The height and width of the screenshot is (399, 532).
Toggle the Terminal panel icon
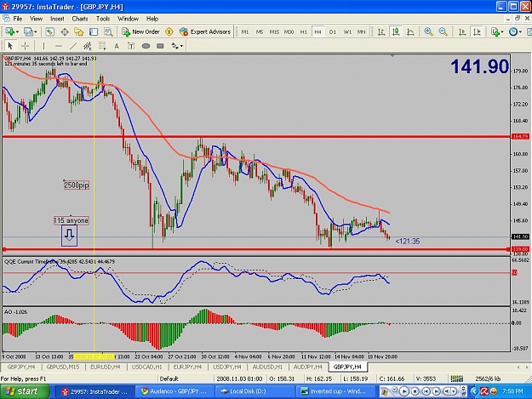coord(94,31)
